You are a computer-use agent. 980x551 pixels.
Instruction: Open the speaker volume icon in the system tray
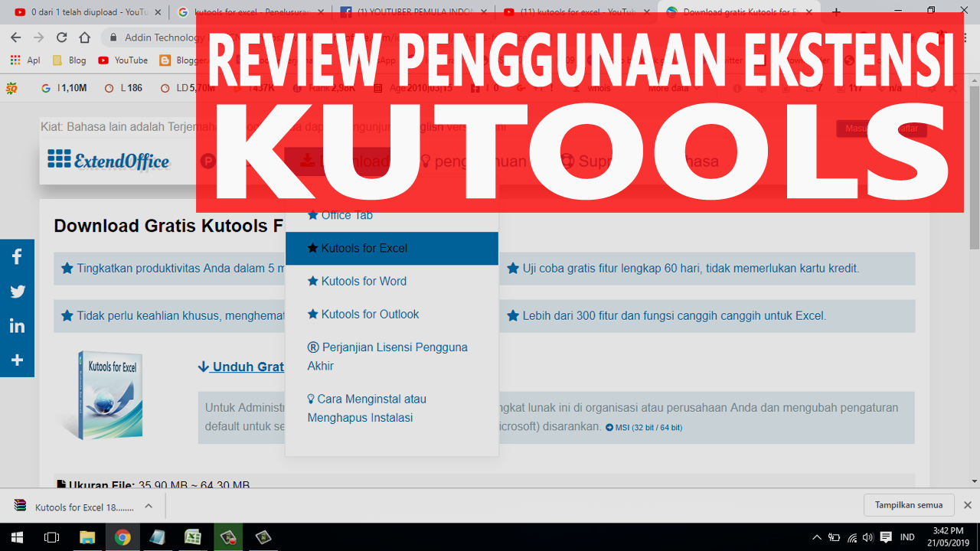(869, 537)
